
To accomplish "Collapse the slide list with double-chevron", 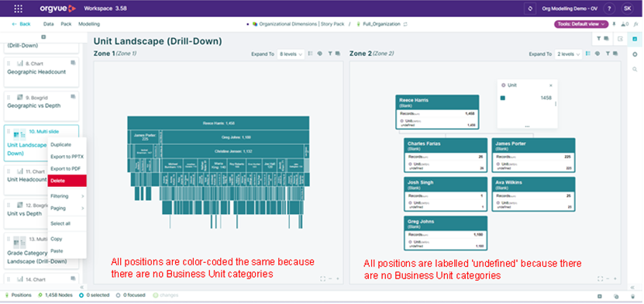I will point(81,287).
